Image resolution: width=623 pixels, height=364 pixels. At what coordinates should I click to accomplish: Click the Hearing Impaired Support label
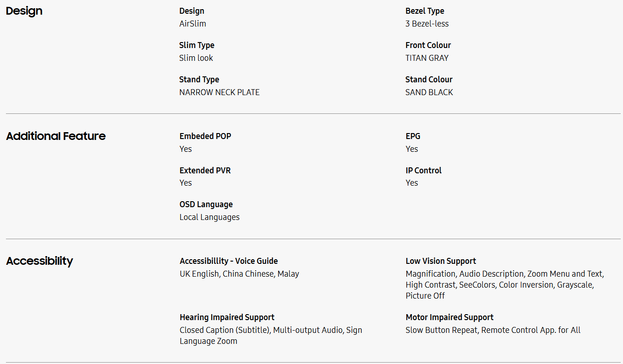(x=227, y=317)
